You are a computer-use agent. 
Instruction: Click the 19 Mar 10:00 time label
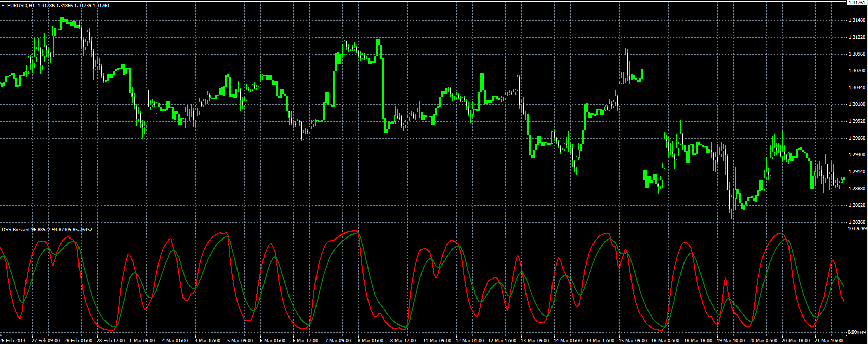(x=730, y=340)
